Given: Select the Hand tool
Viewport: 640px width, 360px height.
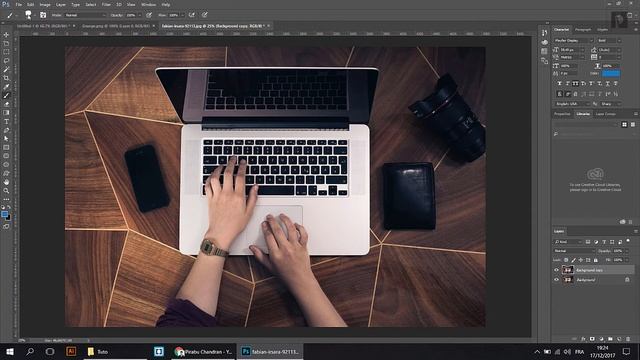Looking at the screenshot, I should (6, 182).
